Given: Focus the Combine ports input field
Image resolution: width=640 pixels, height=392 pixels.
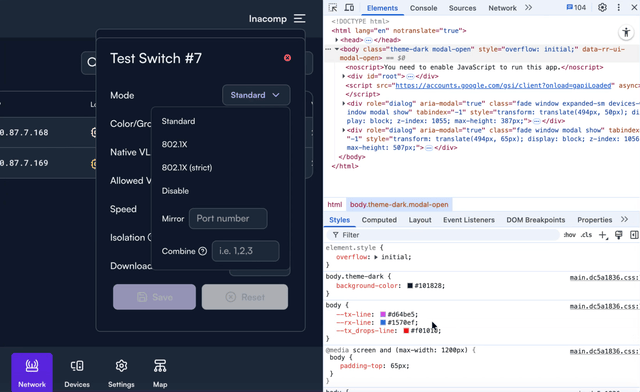Looking at the screenshot, I should pyautogui.click(x=246, y=251).
